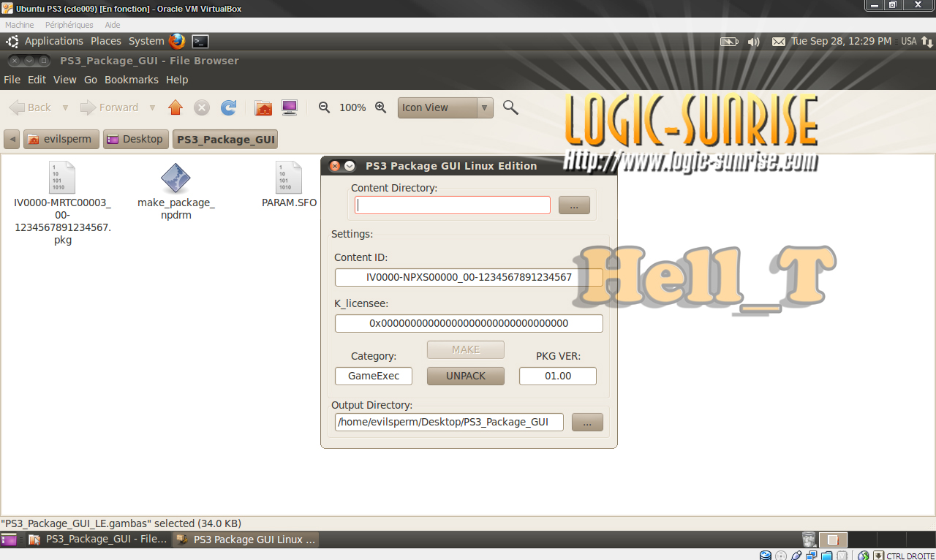The height and width of the screenshot is (560, 936).
Task: Click the Zoom In magnifier icon
Action: (380, 107)
